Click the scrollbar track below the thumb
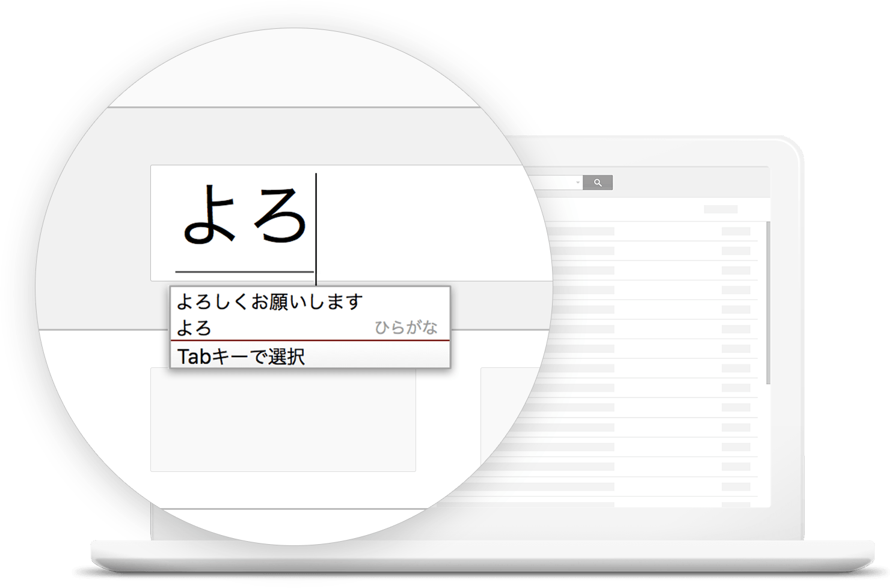890x588 pixels. coord(768,445)
